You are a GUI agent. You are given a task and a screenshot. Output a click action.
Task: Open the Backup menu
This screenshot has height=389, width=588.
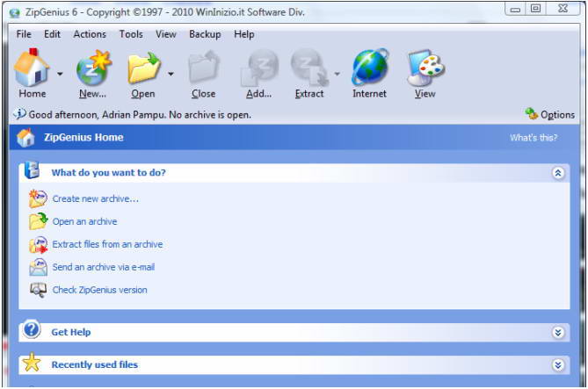[x=205, y=34]
